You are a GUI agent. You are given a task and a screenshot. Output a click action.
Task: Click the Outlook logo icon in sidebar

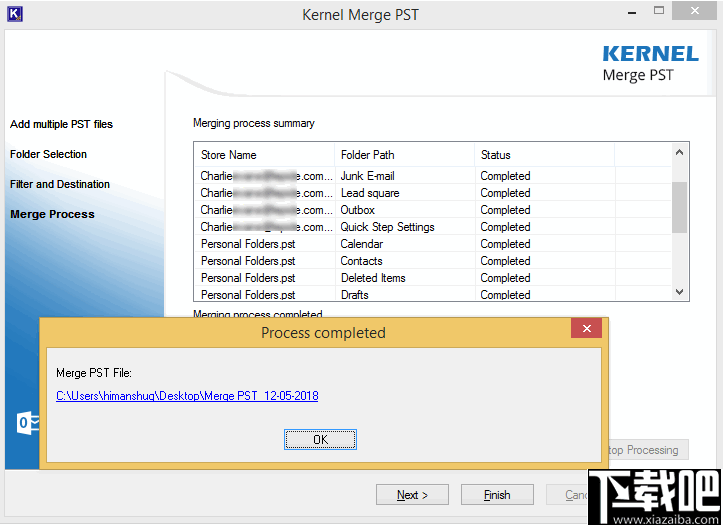coord(28,422)
